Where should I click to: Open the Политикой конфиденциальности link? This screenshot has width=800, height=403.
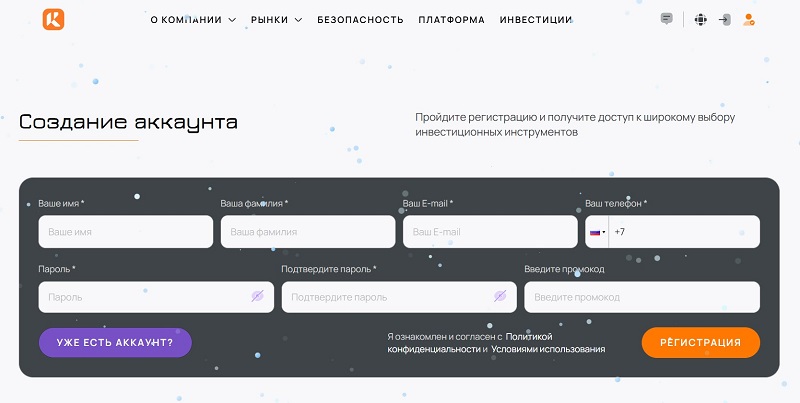coord(469,343)
